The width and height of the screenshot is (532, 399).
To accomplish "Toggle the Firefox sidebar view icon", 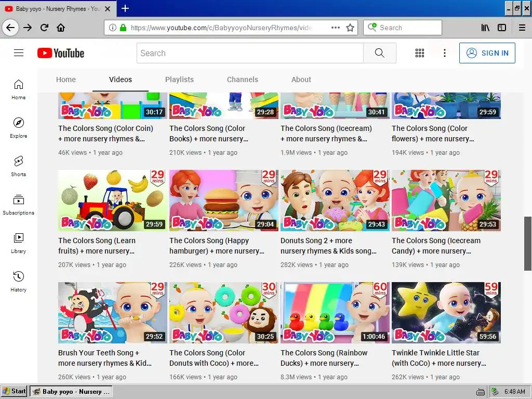I will 502,28.
